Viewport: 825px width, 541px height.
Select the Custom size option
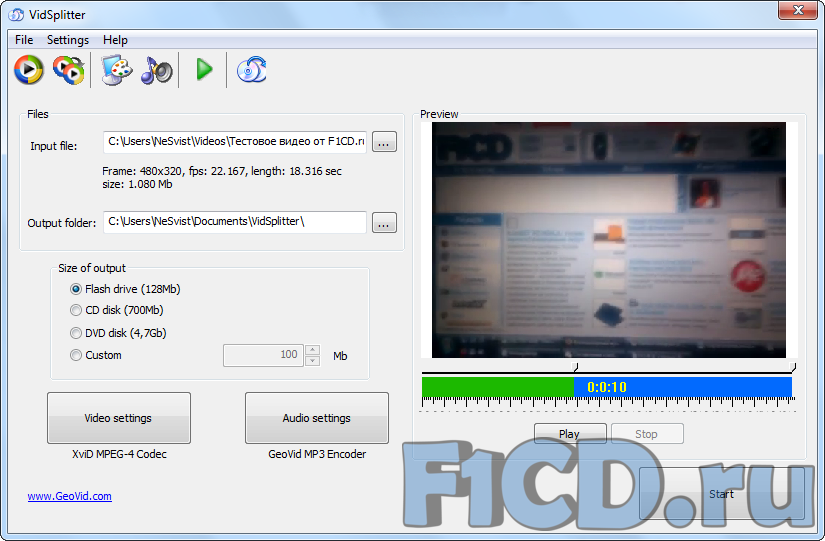tap(96, 355)
